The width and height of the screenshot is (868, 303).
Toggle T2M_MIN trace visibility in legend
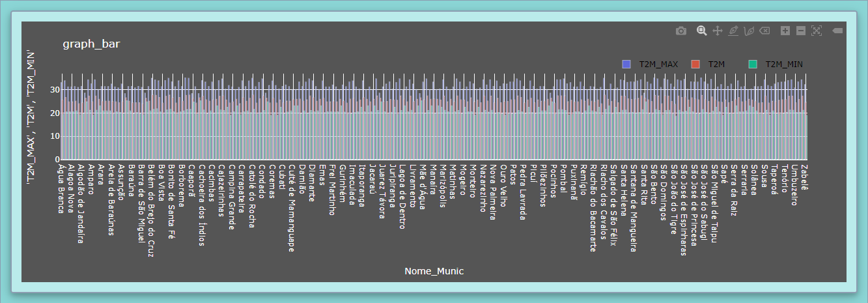783,64
